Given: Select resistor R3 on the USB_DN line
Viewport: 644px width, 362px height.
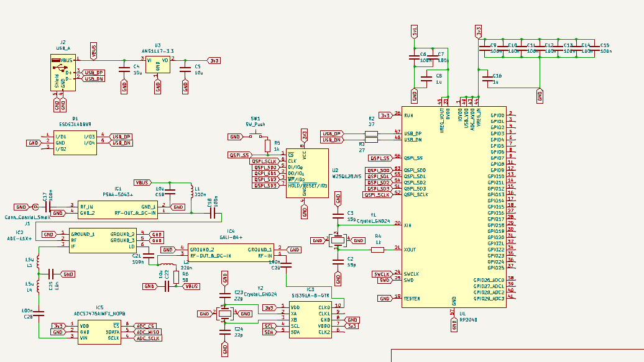Looking at the screenshot, I should (371, 140).
